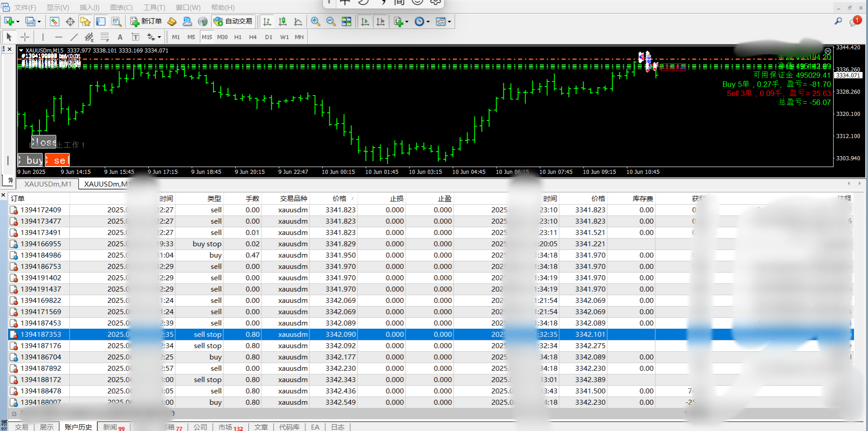Click the zoom out magnifier icon
The height and width of the screenshot is (431, 868).
pos(331,21)
